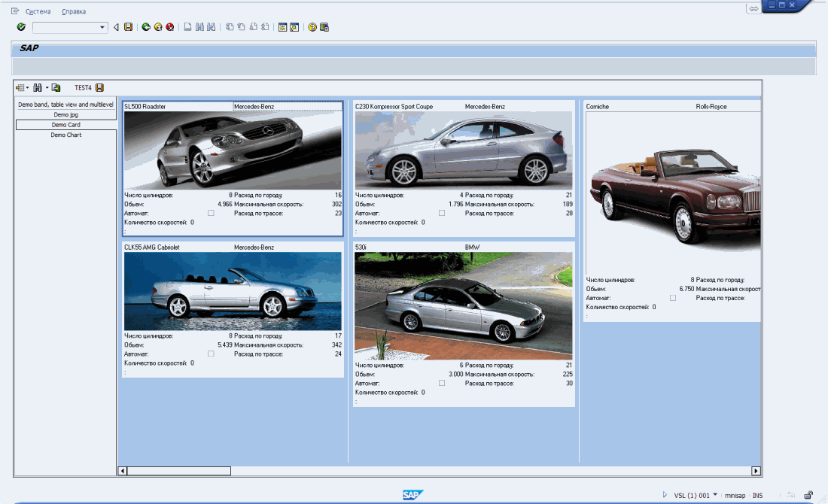The image size is (828, 504).
Task: Open the VSL (1) 001 system dropdown
Action: pos(715,494)
